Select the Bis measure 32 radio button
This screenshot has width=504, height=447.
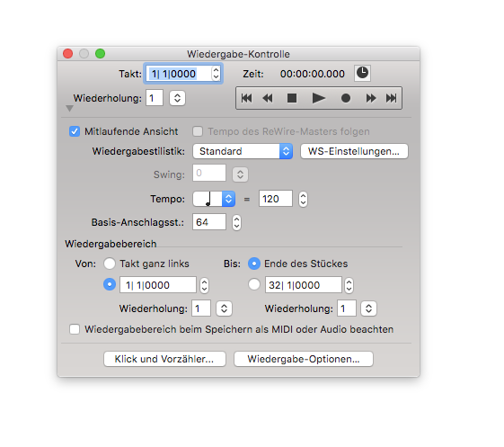click(254, 284)
